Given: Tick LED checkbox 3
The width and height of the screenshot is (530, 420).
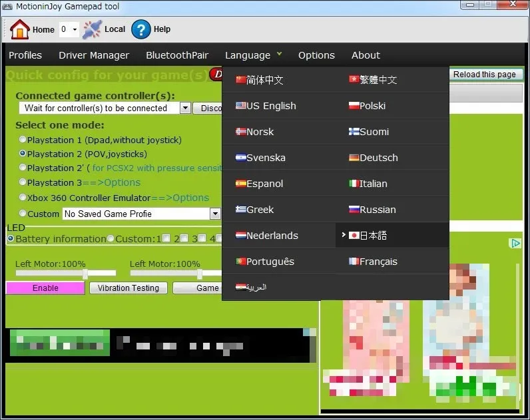Looking at the screenshot, I should tap(202, 238).
